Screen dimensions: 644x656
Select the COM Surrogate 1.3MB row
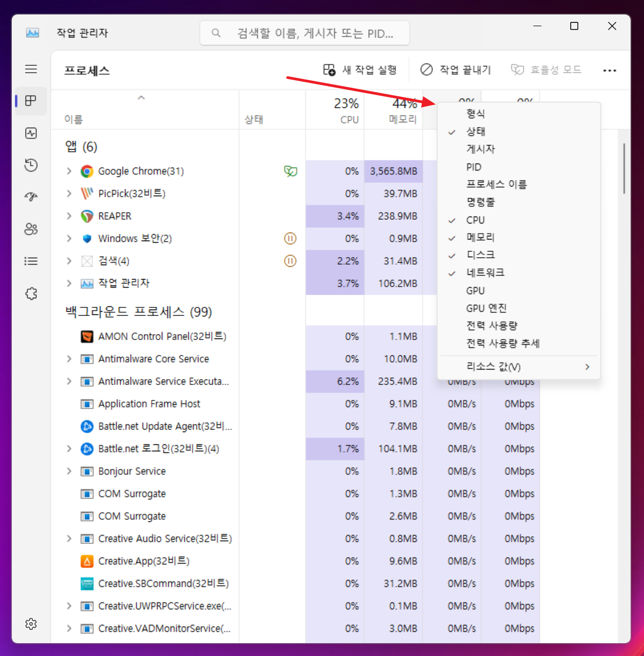click(x=296, y=493)
